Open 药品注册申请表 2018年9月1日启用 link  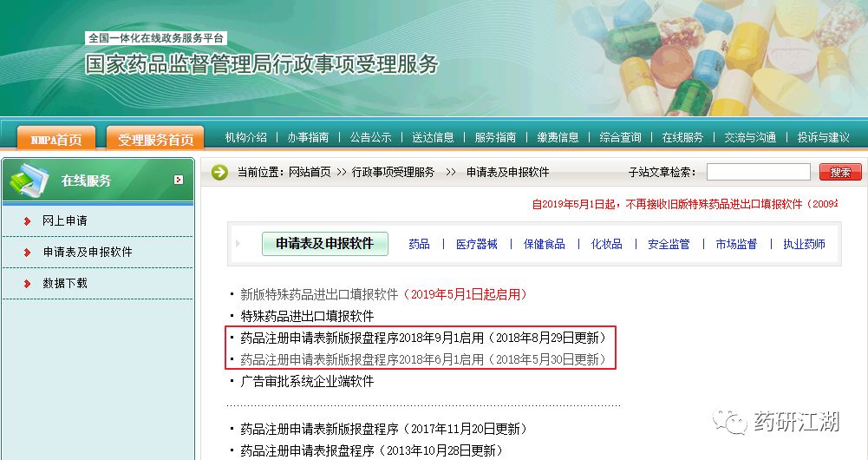(x=423, y=338)
